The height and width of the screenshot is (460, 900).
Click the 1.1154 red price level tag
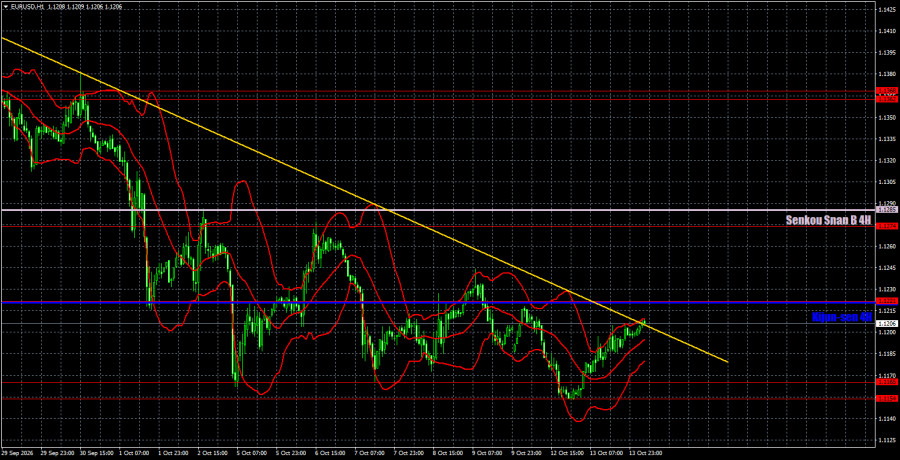pyautogui.click(x=886, y=397)
